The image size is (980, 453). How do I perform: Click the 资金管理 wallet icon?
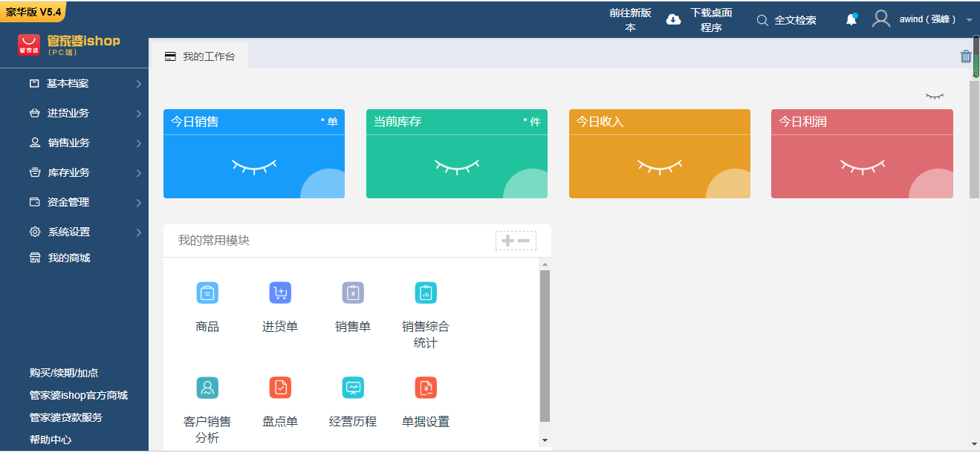(34, 202)
